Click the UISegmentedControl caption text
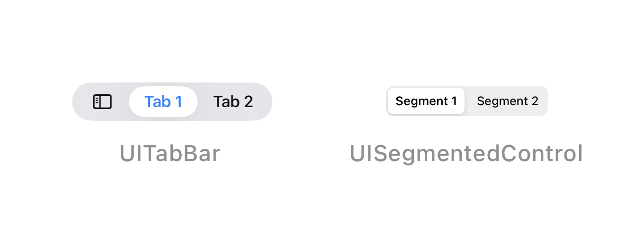 pos(466,154)
